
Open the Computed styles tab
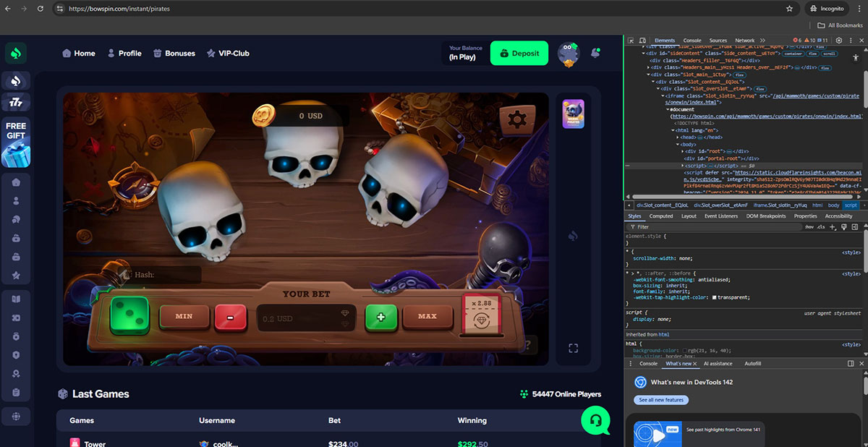tap(660, 216)
